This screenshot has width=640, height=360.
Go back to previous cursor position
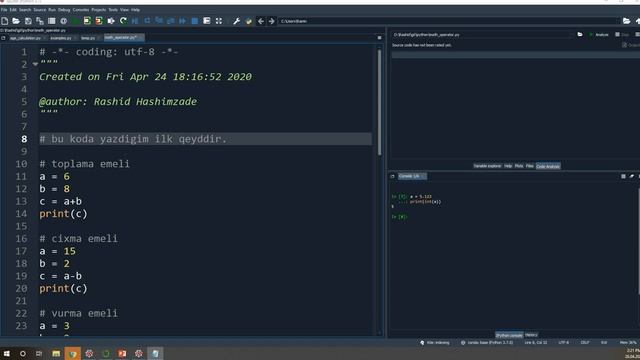point(260,21)
